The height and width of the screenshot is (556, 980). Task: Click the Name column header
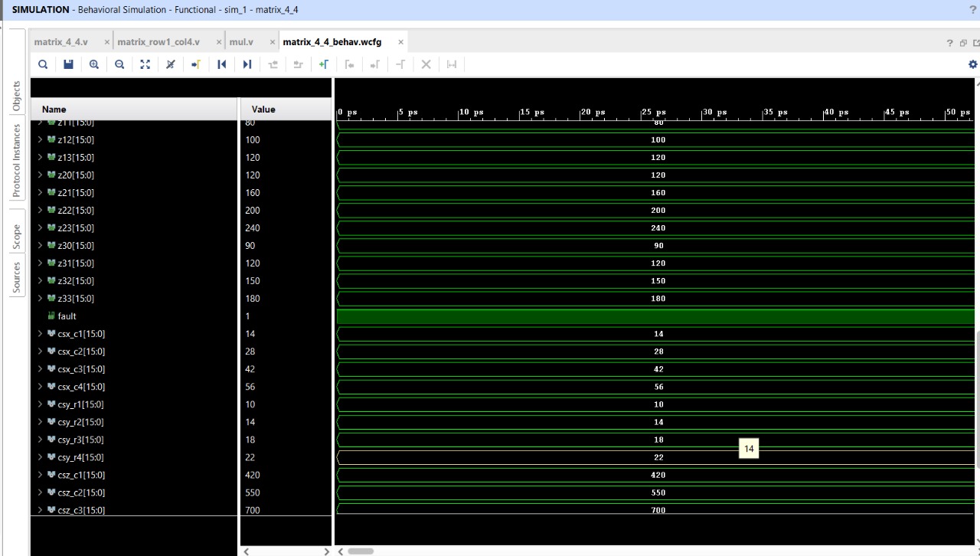tap(53, 109)
